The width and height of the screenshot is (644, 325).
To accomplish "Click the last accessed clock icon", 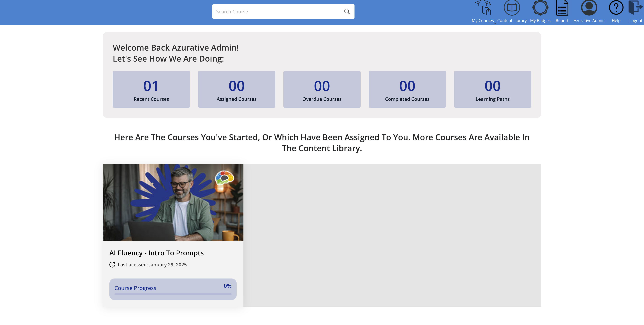I will coord(112,265).
